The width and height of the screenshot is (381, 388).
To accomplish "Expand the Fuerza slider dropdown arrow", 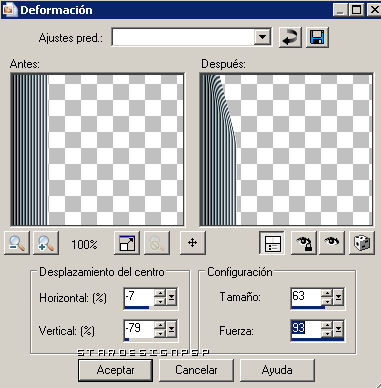I will pyautogui.click(x=338, y=329).
